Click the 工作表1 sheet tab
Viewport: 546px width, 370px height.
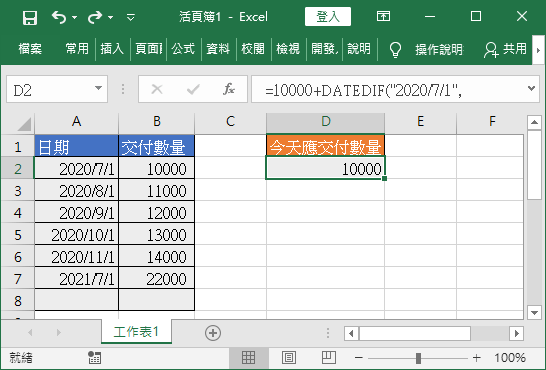click(136, 332)
